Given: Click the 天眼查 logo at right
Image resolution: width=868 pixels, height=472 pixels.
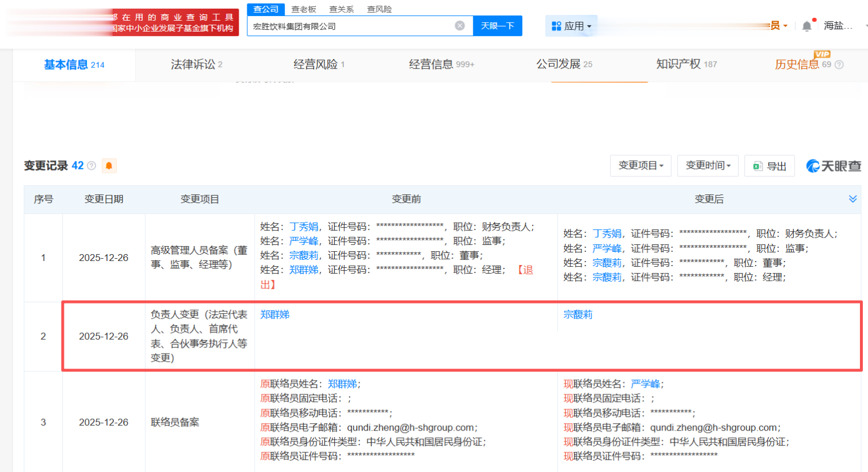Looking at the screenshot, I should (x=833, y=166).
